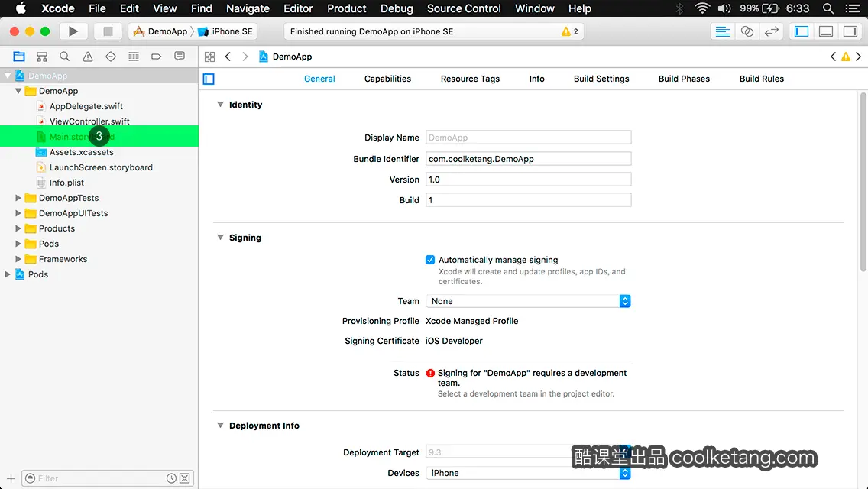Open the Breakpoint navigator

tap(156, 57)
